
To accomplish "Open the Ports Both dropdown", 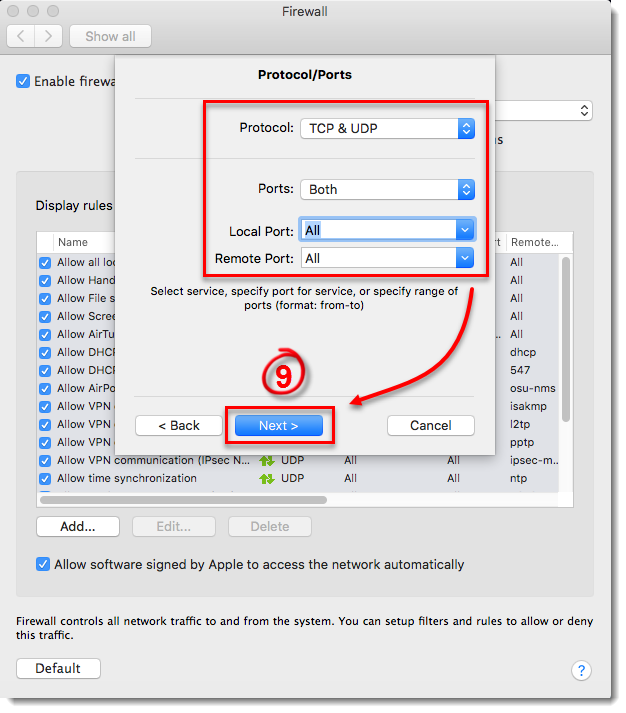I will coord(387,190).
